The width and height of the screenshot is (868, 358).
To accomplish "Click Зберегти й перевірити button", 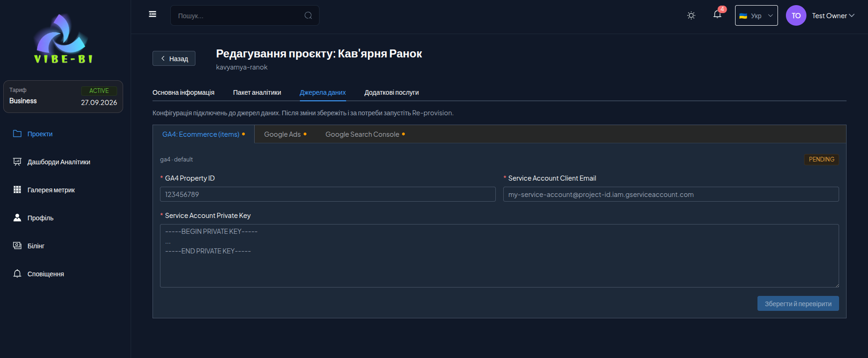I will coord(798,303).
